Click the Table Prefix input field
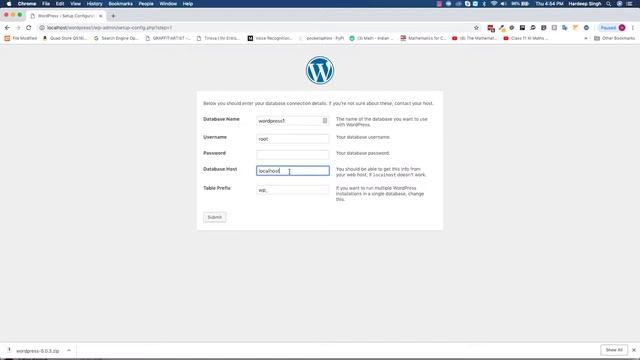640x360 pixels. pos(293,190)
